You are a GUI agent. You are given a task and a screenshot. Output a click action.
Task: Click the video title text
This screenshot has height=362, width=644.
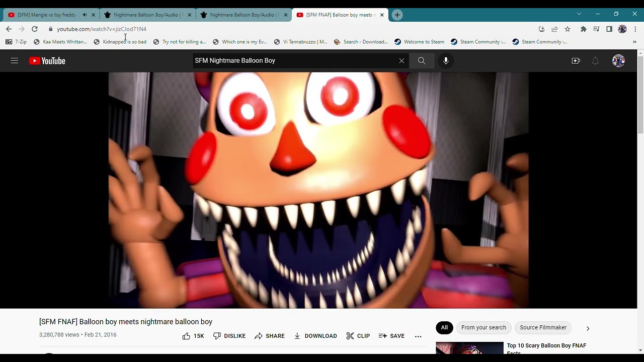pos(126,322)
